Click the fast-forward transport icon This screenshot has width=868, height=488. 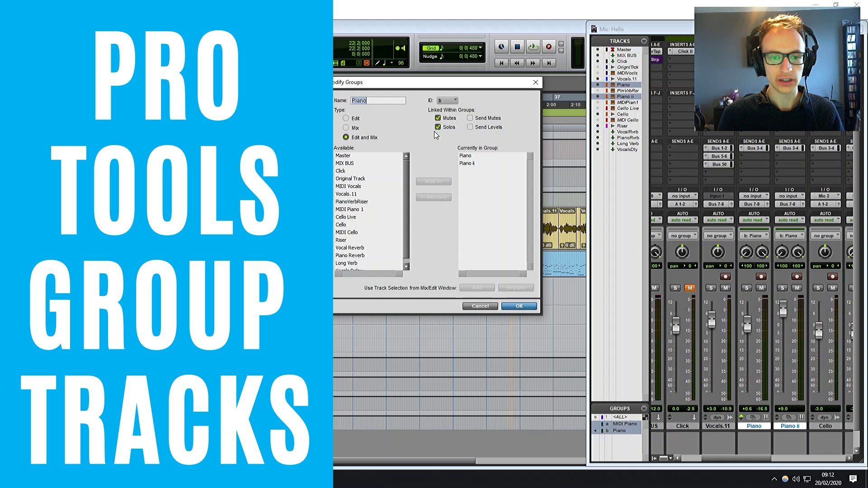pos(533,63)
